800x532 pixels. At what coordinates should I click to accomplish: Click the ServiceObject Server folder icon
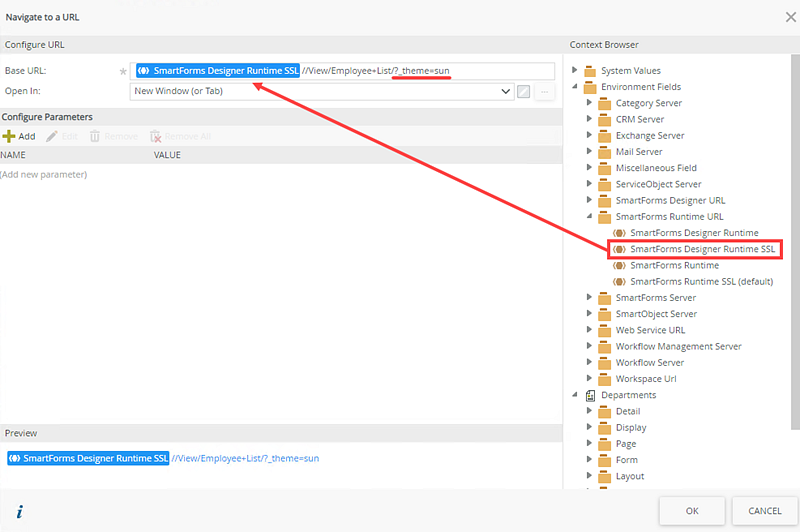click(605, 184)
